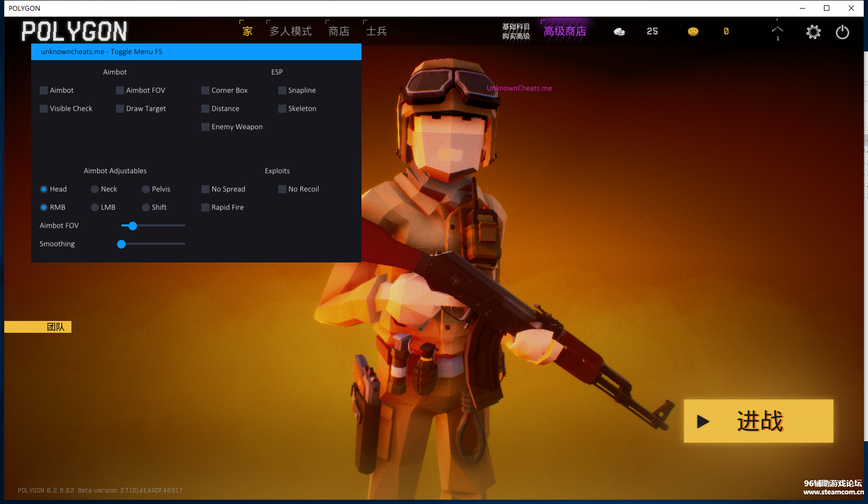Toggle the Visible Check checkbox

click(44, 109)
